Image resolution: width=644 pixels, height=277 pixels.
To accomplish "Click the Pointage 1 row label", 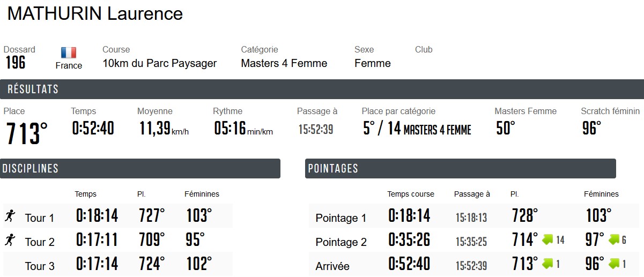I will point(341,218).
